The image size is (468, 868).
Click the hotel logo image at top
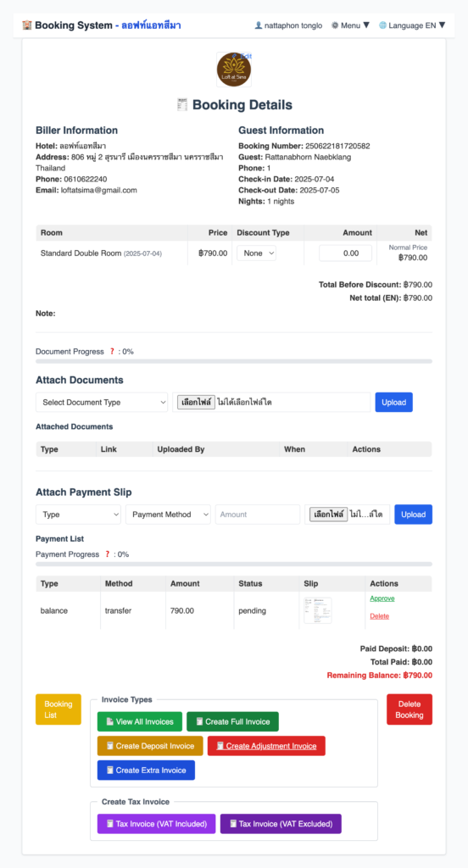[x=234, y=70]
